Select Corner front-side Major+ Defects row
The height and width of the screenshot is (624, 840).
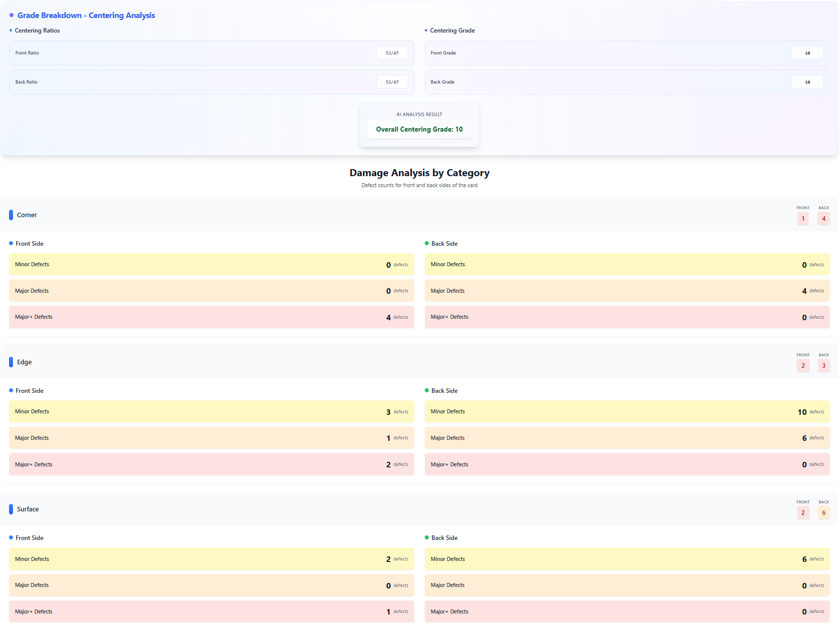click(211, 317)
